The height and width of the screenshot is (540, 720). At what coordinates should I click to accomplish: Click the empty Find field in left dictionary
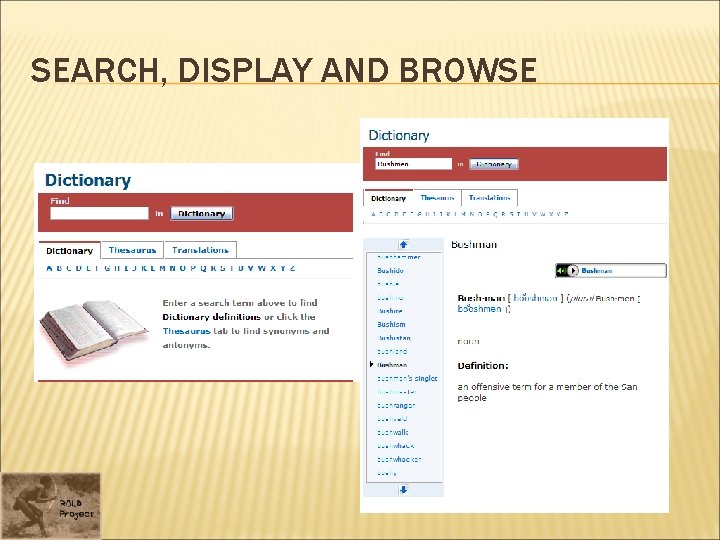click(99, 214)
